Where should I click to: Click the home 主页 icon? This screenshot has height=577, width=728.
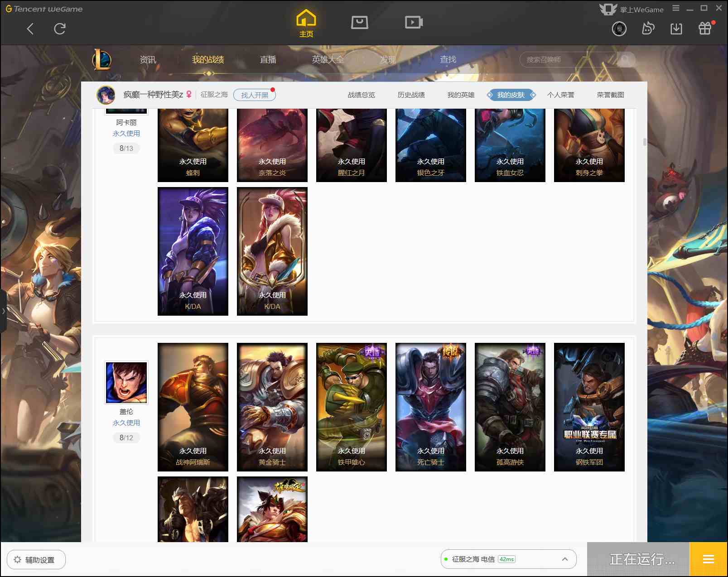pyautogui.click(x=306, y=23)
